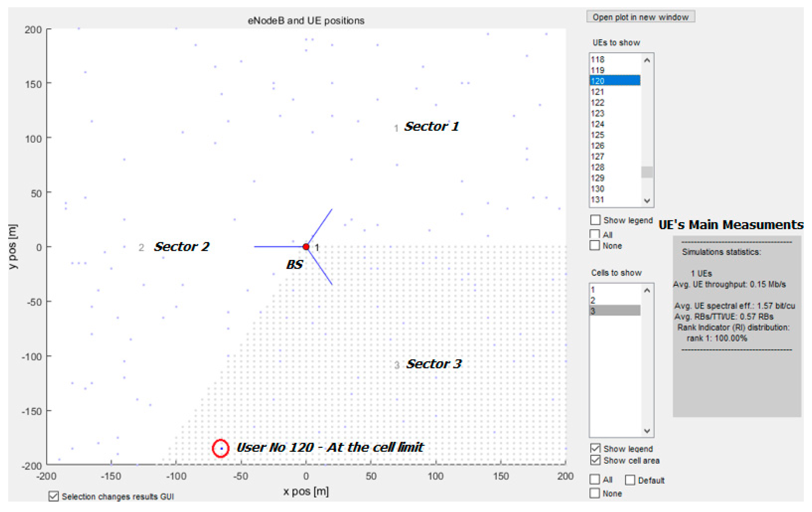Check All under UEs to show

pyautogui.click(x=595, y=234)
